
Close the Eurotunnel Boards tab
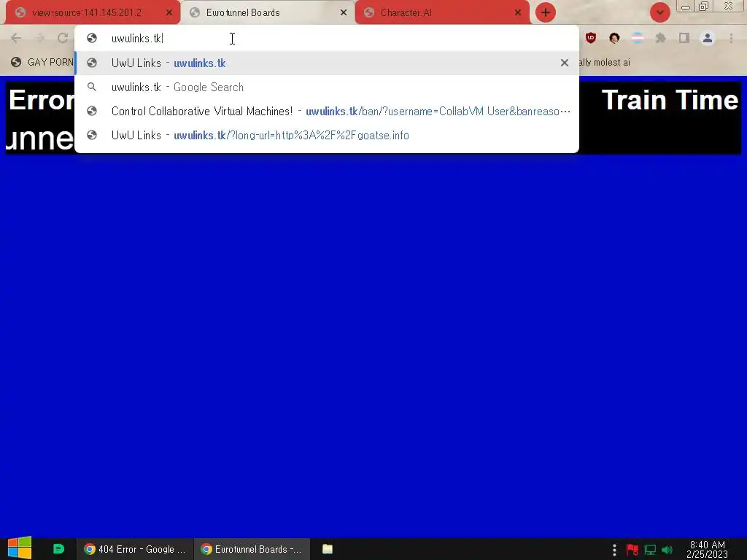pos(344,13)
